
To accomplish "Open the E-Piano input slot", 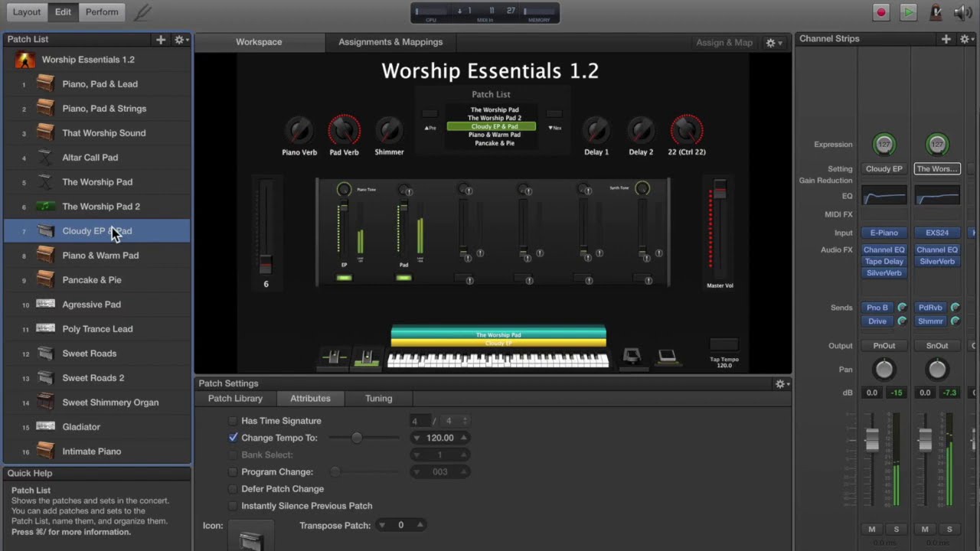I will [x=884, y=233].
